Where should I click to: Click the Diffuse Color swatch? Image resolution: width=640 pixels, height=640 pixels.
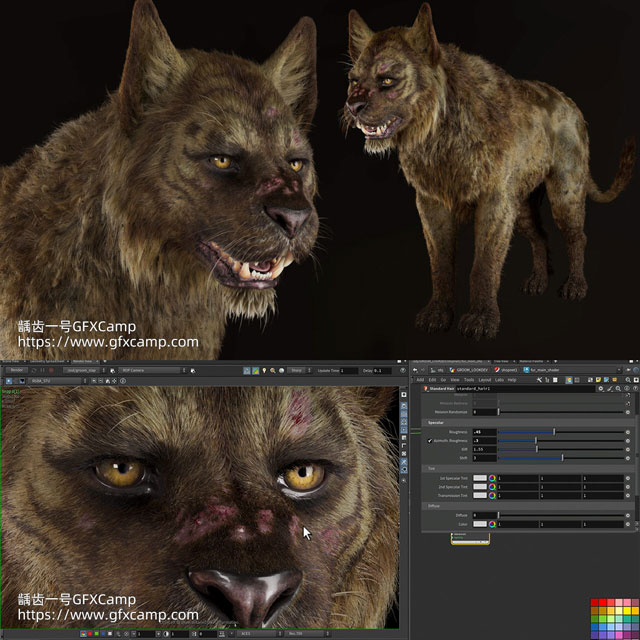(x=480, y=524)
